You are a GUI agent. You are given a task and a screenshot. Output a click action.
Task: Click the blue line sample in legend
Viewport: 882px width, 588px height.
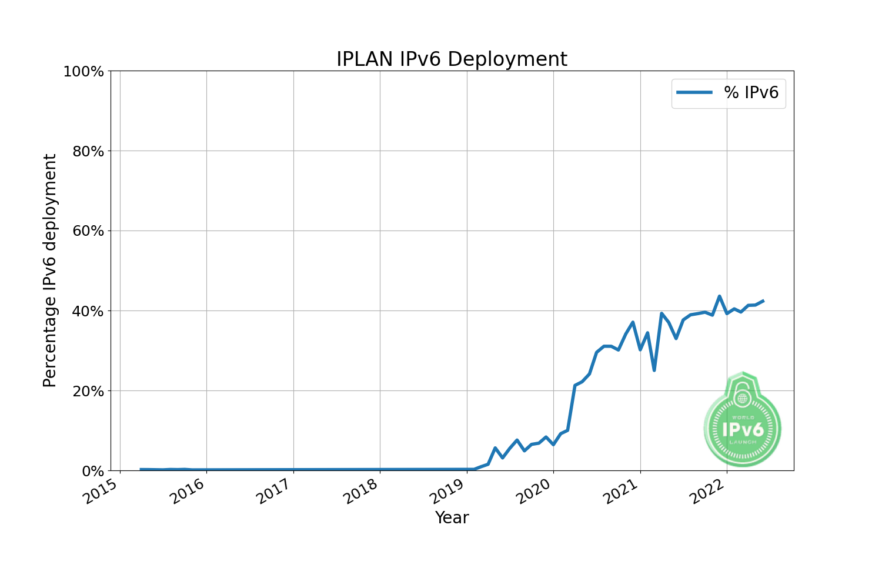[694, 93]
